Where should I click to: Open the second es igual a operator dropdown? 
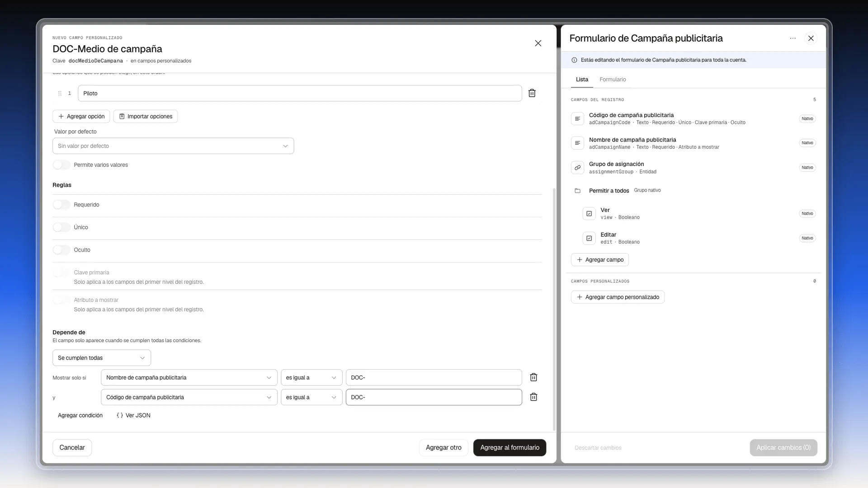[x=311, y=398]
